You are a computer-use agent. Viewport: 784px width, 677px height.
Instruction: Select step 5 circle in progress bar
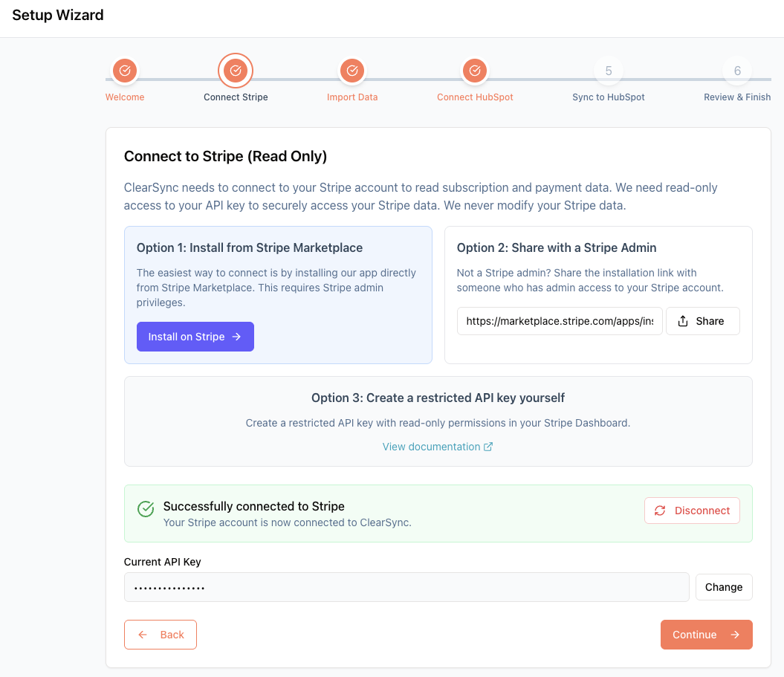[x=609, y=71]
